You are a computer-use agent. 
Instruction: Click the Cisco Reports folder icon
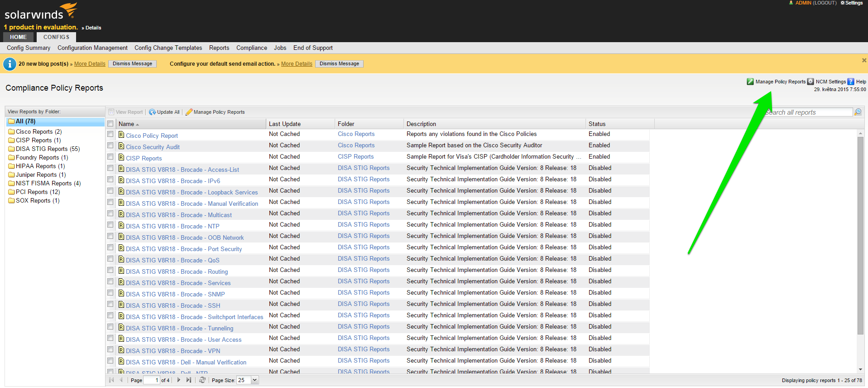(x=11, y=131)
